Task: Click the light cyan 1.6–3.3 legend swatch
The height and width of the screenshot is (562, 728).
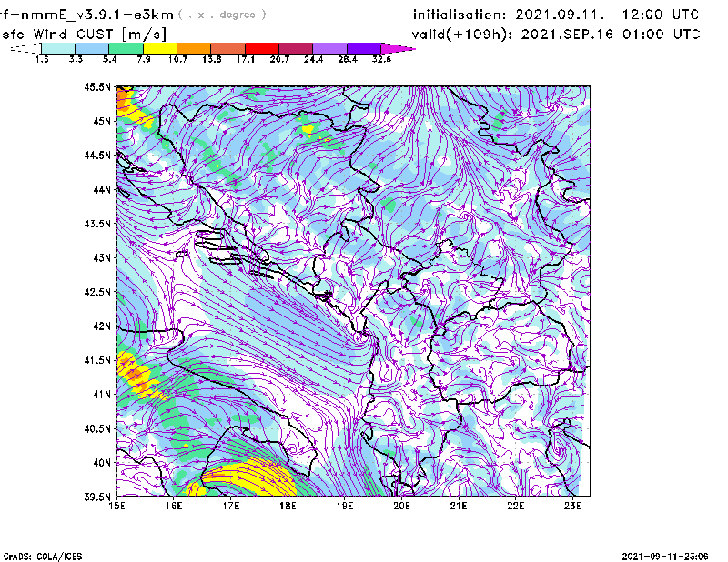Action: (x=58, y=48)
